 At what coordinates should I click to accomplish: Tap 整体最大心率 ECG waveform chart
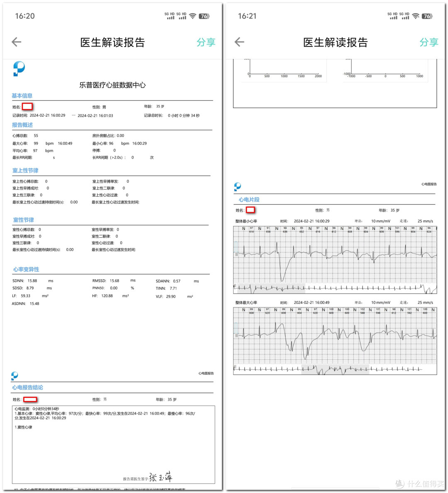pyautogui.click(x=335, y=336)
